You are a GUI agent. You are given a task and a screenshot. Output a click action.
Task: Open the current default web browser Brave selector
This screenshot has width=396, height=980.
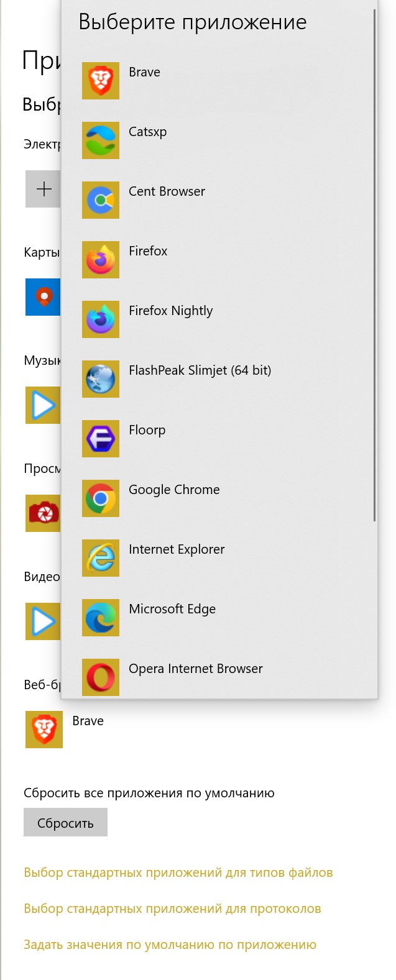[x=44, y=730]
